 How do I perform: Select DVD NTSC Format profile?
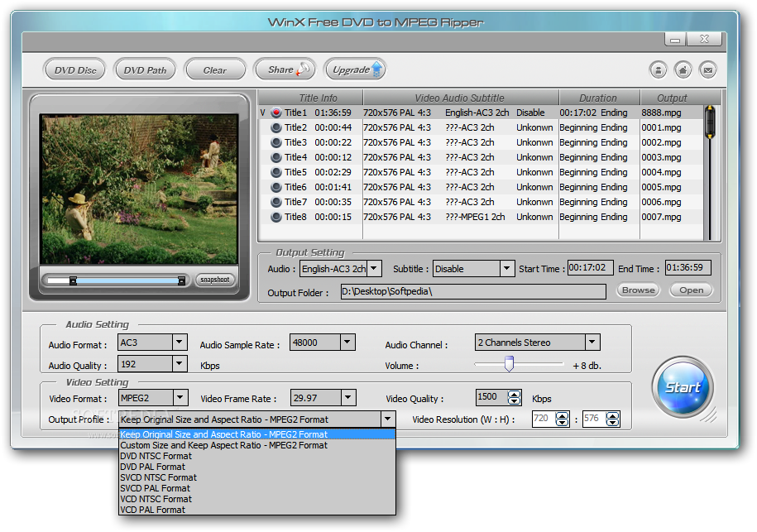pos(256,456)
